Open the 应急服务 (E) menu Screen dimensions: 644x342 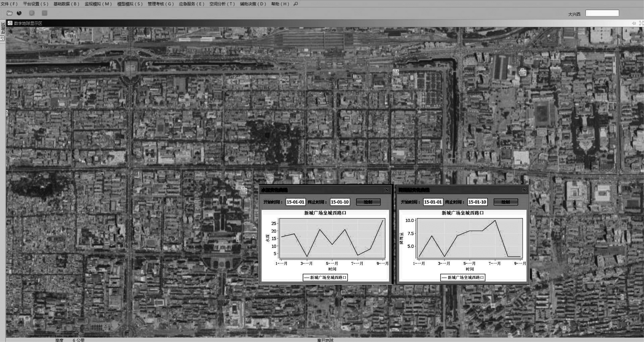191,4
